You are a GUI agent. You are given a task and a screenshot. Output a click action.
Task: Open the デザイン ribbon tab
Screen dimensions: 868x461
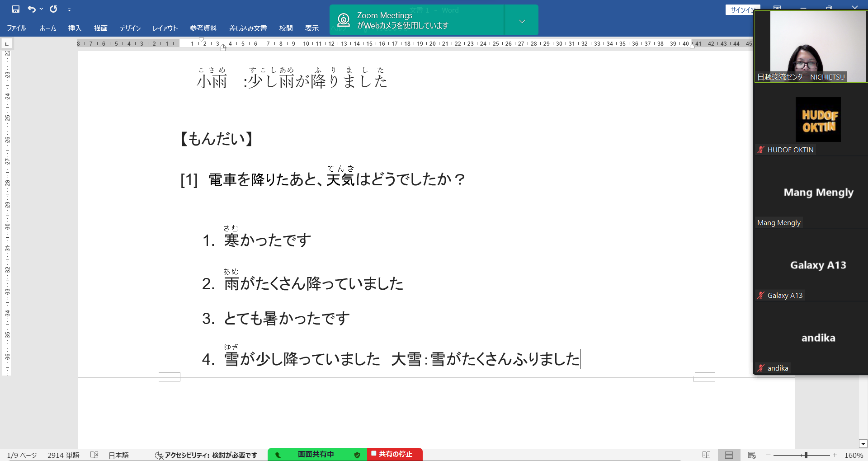130,28
